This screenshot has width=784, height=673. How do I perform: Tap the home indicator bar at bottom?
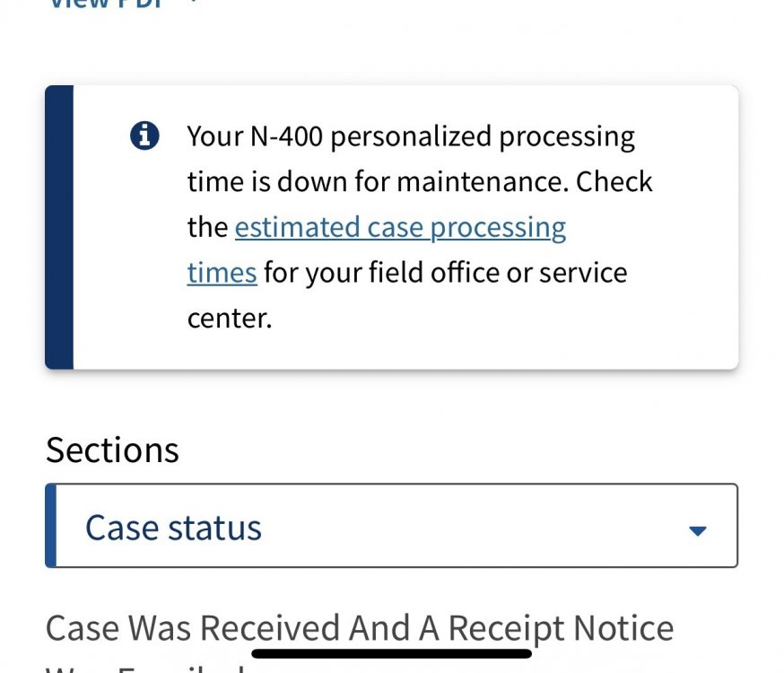tap(391, 653)
